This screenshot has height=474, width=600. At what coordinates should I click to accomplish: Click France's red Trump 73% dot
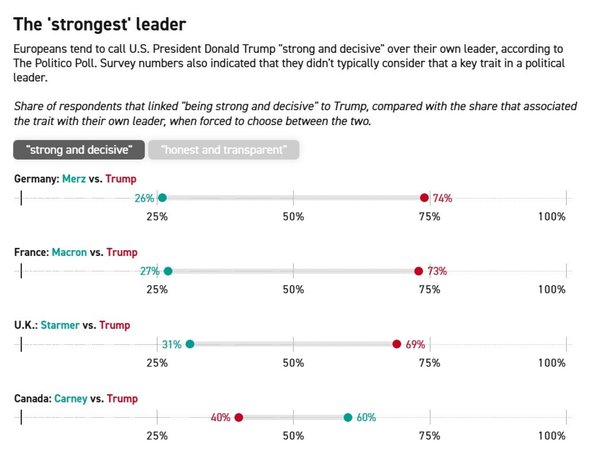pyautogui.click(x=419, y=271)
